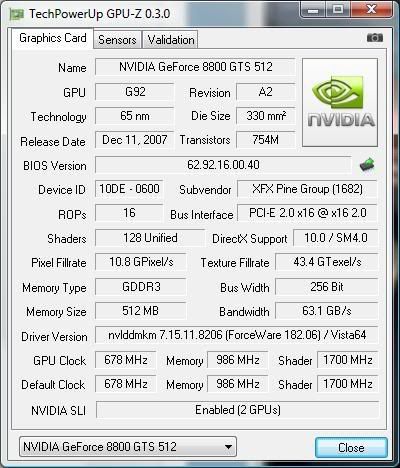Click the BIOS upload chip icon

367,165
